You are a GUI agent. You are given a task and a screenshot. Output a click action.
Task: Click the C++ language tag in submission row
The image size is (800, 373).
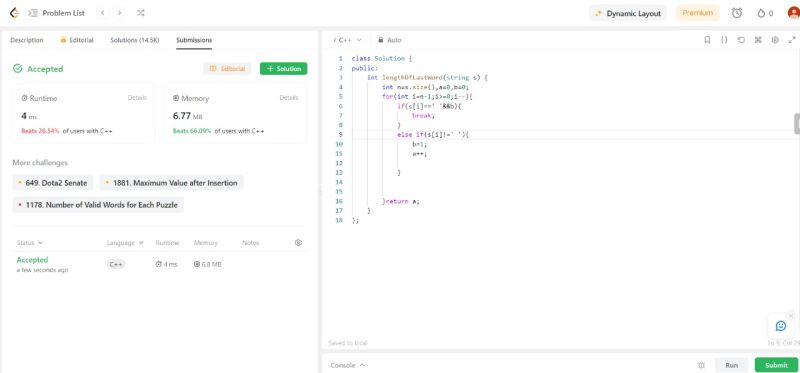click(116, 264)
